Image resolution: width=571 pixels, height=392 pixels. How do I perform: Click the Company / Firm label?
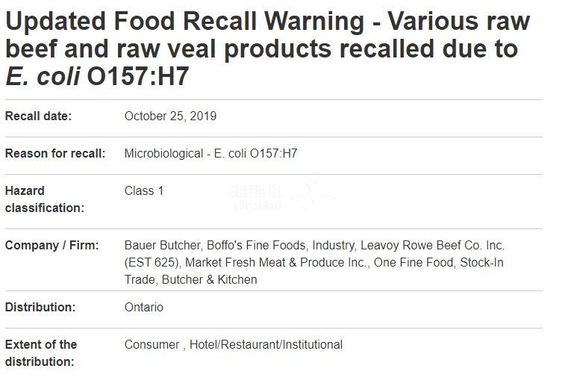52,245
